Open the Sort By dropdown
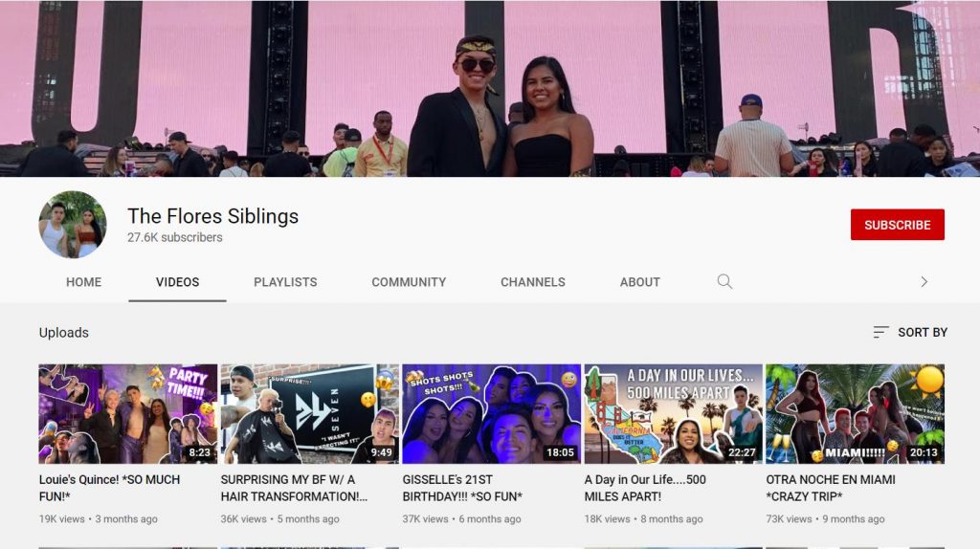 click(x=910, y=332)
